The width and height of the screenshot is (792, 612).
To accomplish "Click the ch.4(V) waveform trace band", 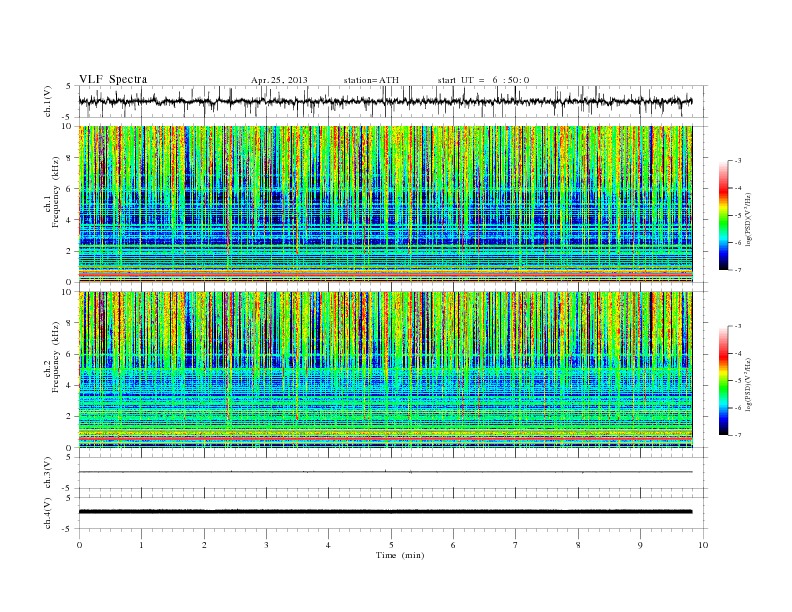I will 385,512.
